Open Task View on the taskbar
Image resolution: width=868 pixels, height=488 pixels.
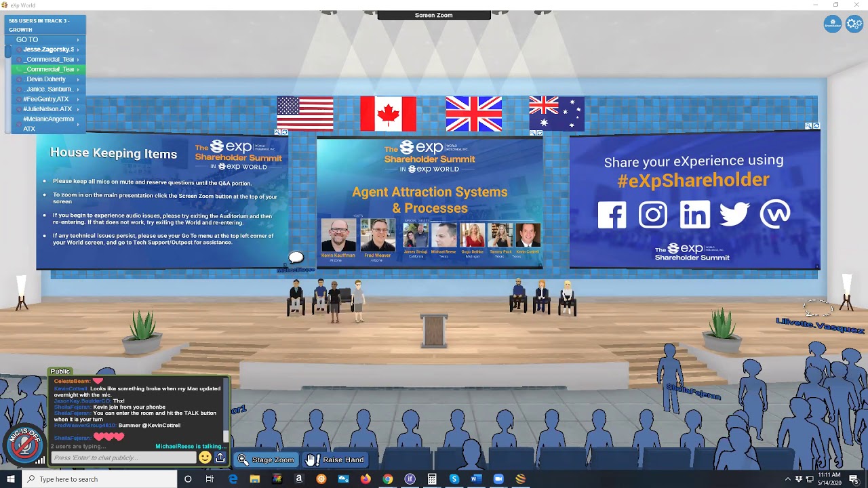pyautogui.click(x=210, y=479)
